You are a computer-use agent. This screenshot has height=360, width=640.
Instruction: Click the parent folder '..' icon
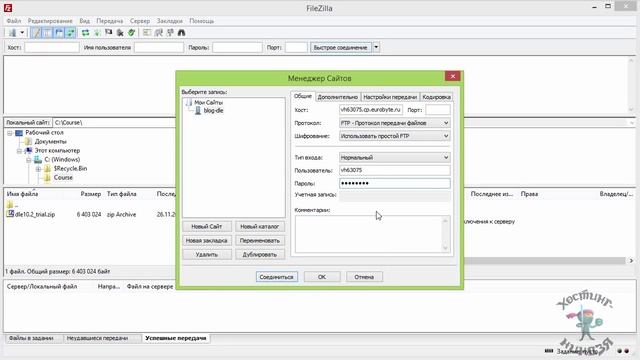pyautogui.click(x=10, y=204)
